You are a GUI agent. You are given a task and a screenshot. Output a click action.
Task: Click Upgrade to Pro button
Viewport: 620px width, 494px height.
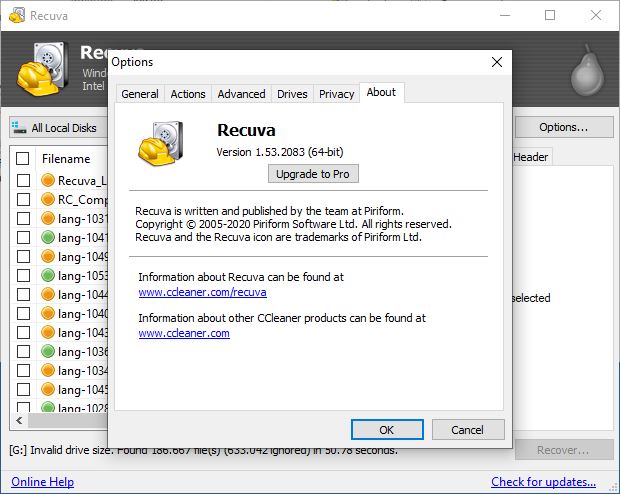(x=313, y=174)
